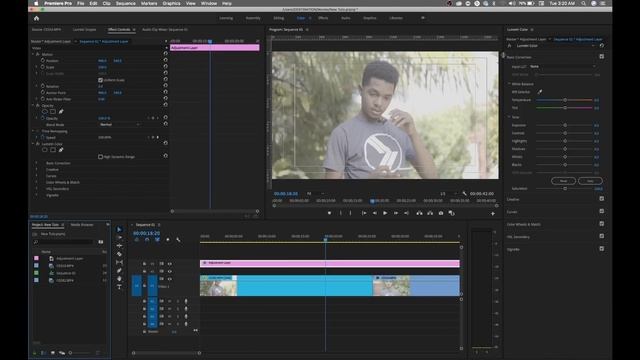The width and height of the screenshot is (640, 360).
Task: Adjust the Temperature slider
Action: coord(564,100)
